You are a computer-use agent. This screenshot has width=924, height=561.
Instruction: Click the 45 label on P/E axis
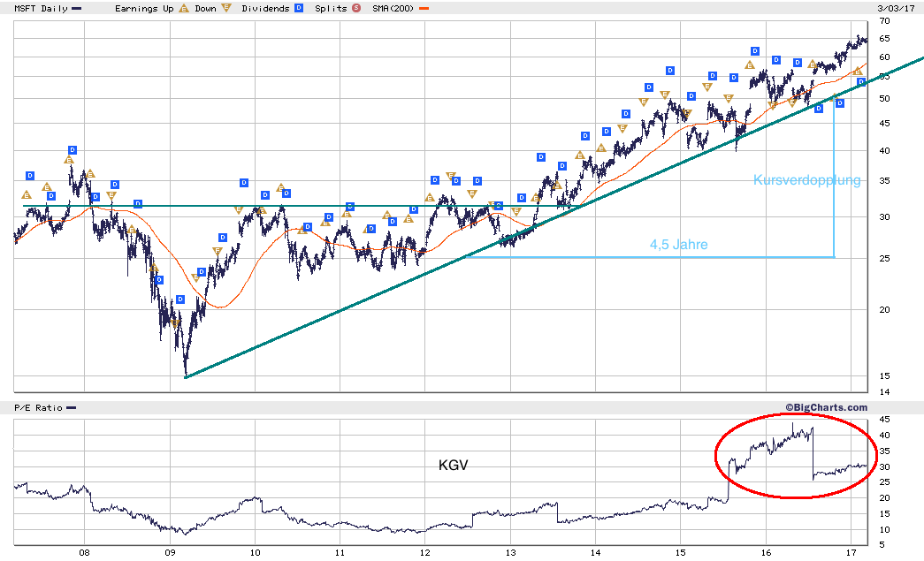[x=884, y=420]
